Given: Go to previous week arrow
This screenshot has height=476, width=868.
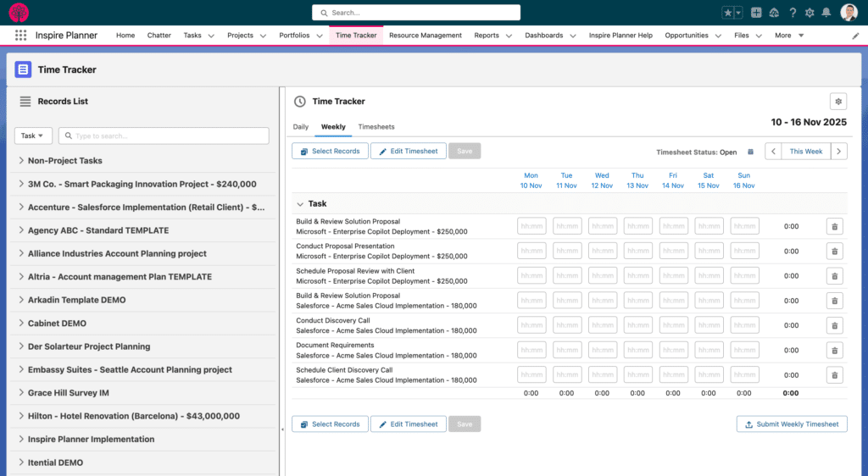Looking at the screenshot, I should point(773,152).
